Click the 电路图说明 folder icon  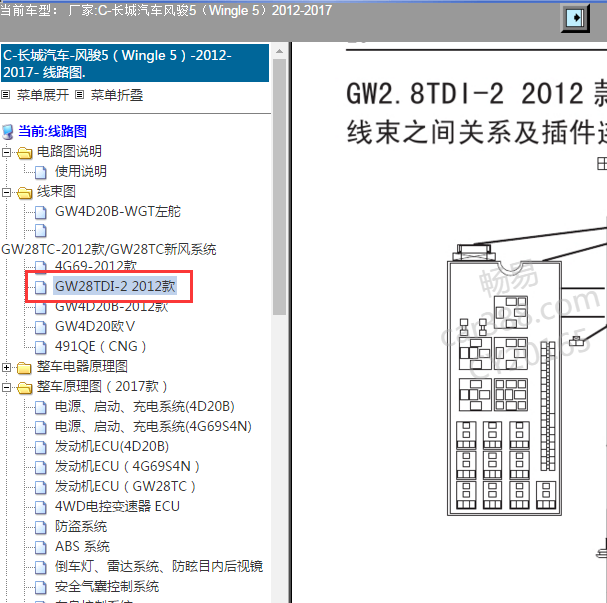point(24,152)
